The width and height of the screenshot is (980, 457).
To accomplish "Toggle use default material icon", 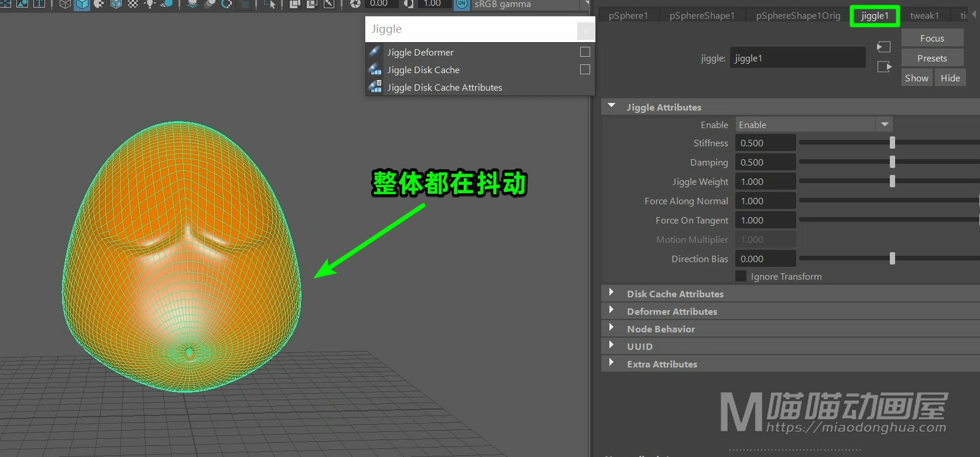I will coord(99,4).
